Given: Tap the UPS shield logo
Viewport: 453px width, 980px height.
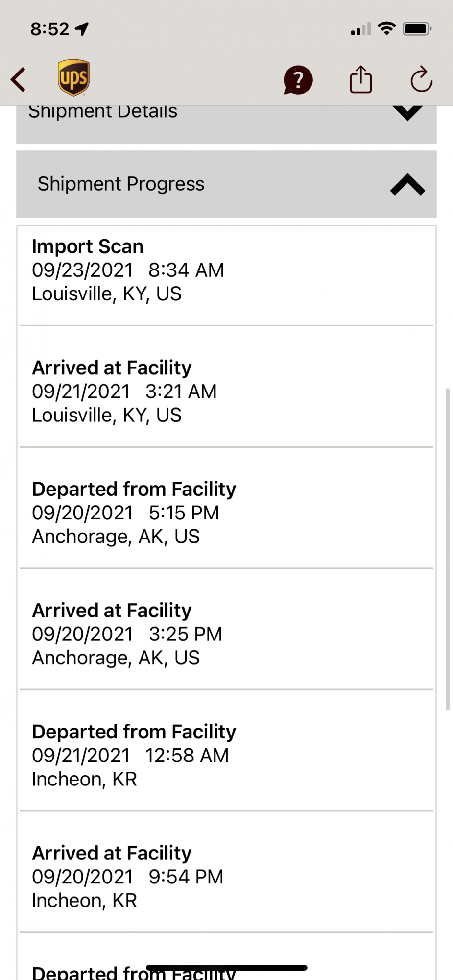Looking at the screenshot, I should tap(73, 77).
